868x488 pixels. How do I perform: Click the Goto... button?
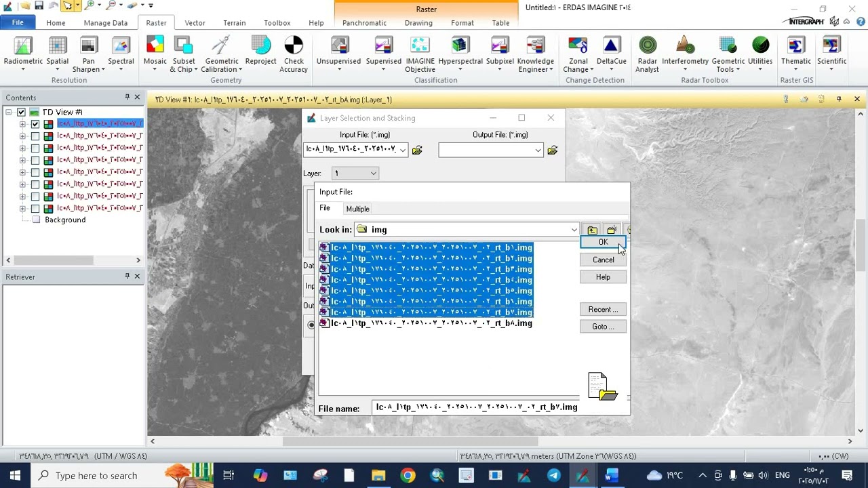tap(603, 326)
